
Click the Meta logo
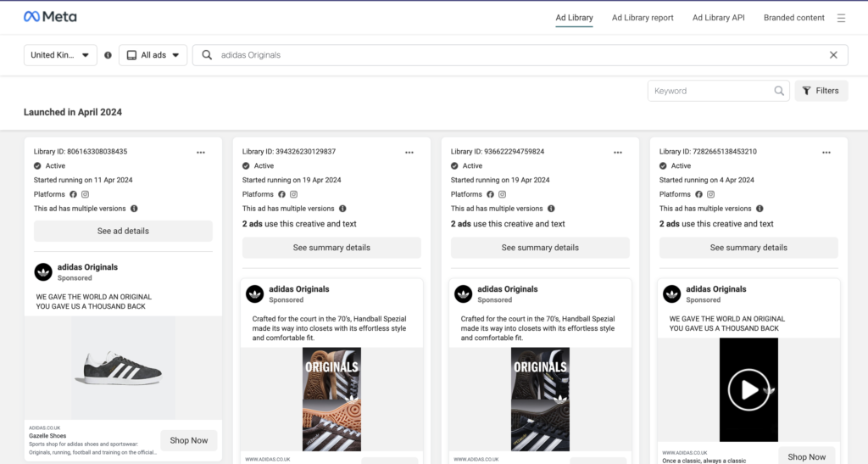tap(50, 17)
